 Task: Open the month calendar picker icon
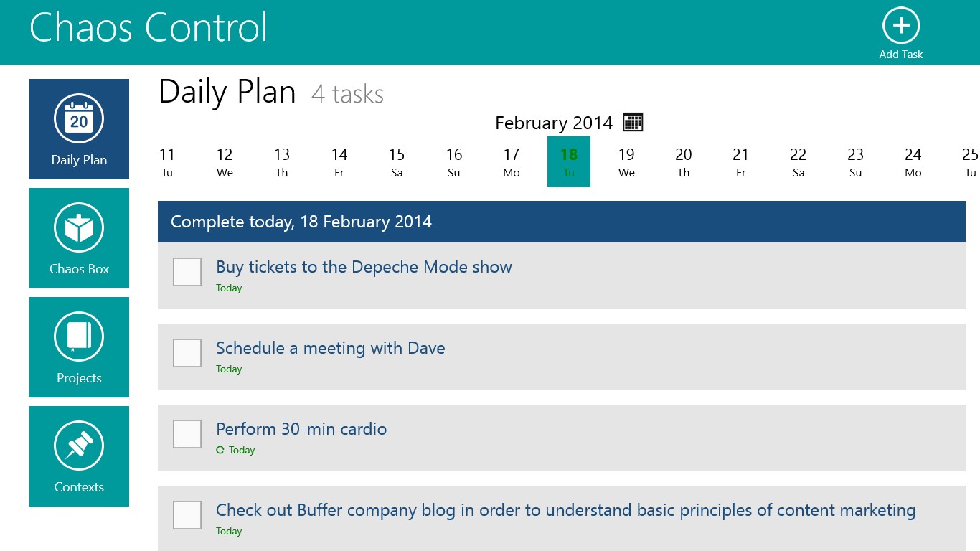[633, 123]
